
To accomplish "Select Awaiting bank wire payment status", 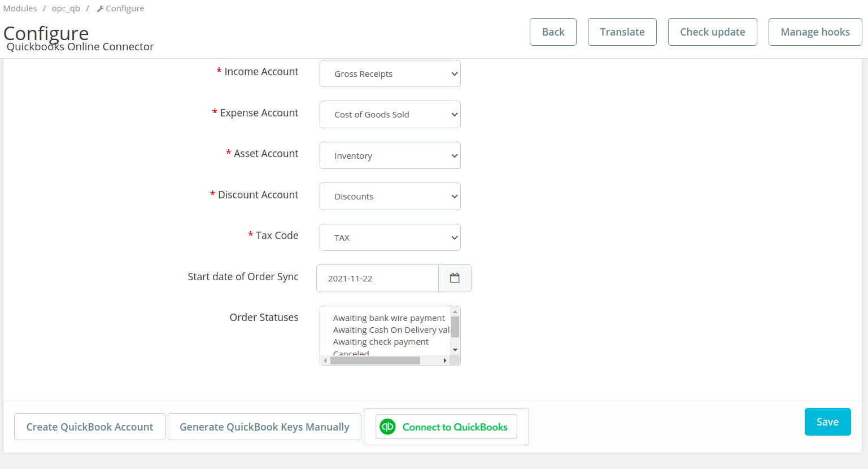I will tap(389, 318).
